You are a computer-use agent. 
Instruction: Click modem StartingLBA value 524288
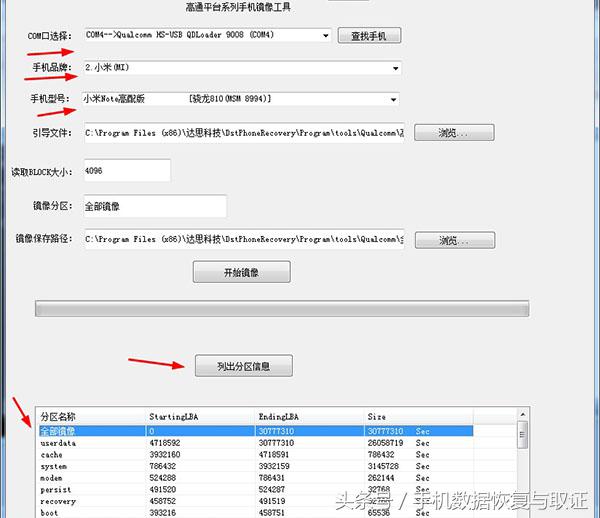[x=163, y=478]
